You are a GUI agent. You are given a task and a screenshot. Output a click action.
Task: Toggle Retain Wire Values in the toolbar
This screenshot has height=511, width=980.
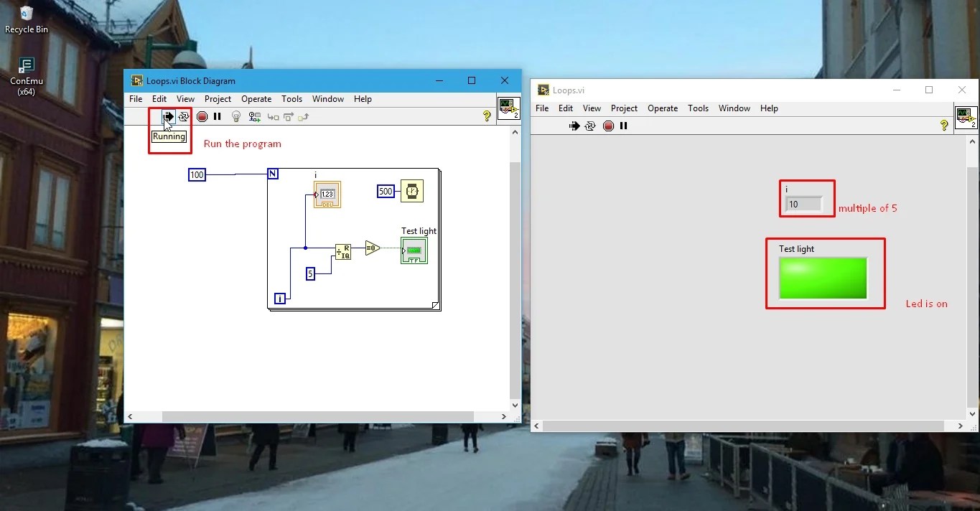[x=254, y=116]
